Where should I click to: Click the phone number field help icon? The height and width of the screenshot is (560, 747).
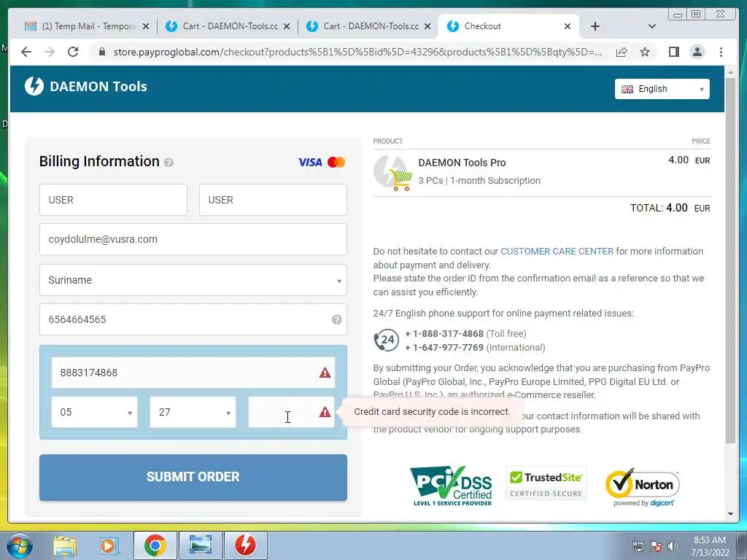click(x=337, y=319)
